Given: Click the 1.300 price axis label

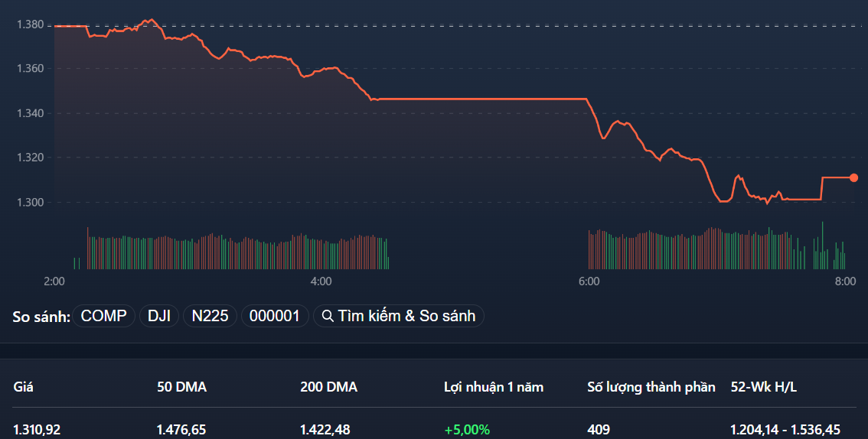Looking at the screenshot, I should pyautogui.click(x=31, y=202).
